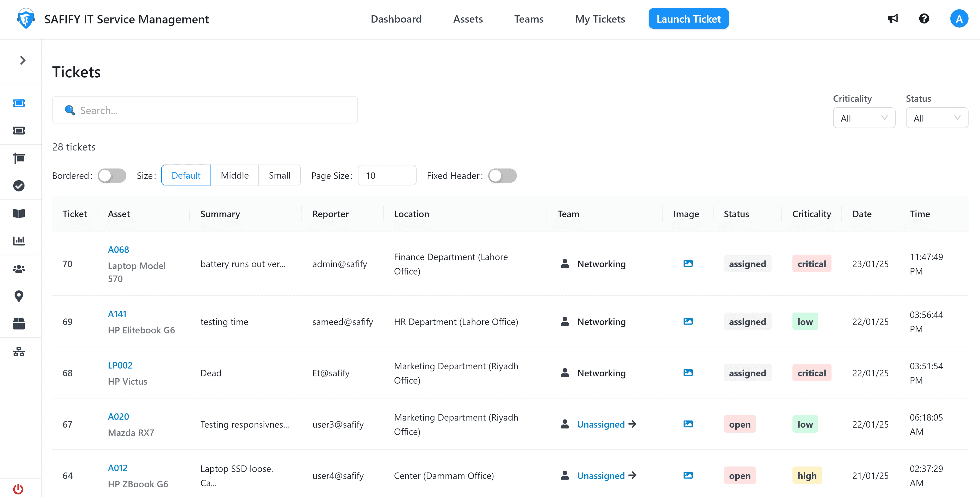Expand the sidebar with the chevron arrow
The width and height of the screenshot is (980, 497).
pos(22,60)
